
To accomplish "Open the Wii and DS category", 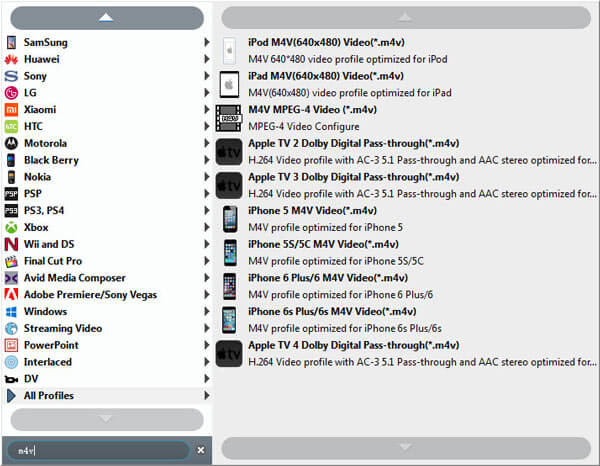I will pyautogui.click(x=107, y=244).
